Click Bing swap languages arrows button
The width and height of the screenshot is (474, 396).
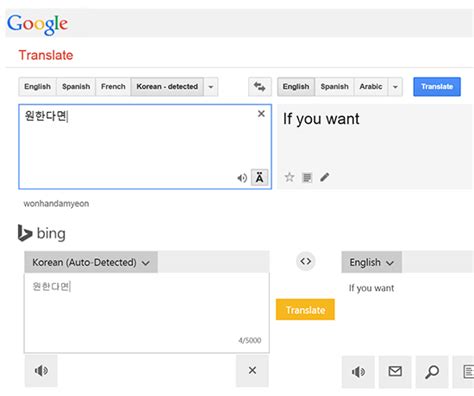coord(306,261)
